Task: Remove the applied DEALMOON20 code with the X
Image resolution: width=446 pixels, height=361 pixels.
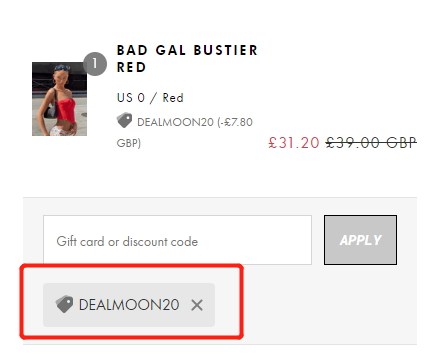Action: 197,305
